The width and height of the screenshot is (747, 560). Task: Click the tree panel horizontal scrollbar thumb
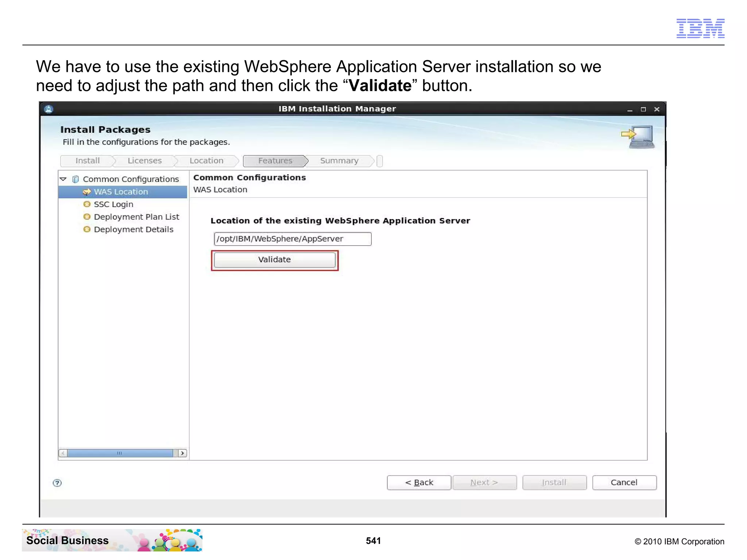[120, 453]
